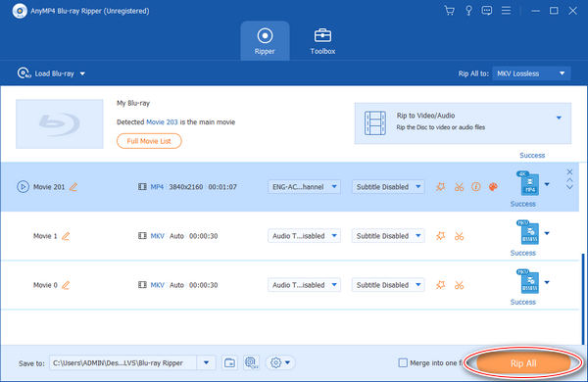Switch to the Ripper tab

[x=265, y=41]
